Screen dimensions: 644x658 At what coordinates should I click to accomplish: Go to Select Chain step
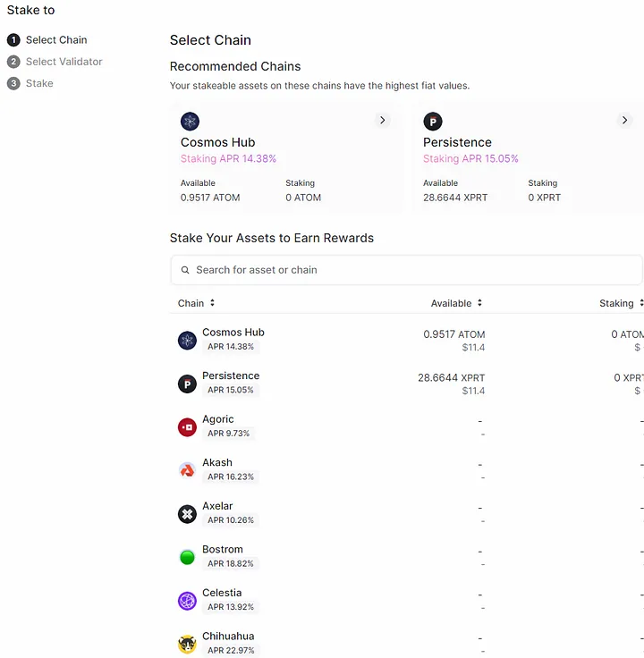[x=55, y=40]
